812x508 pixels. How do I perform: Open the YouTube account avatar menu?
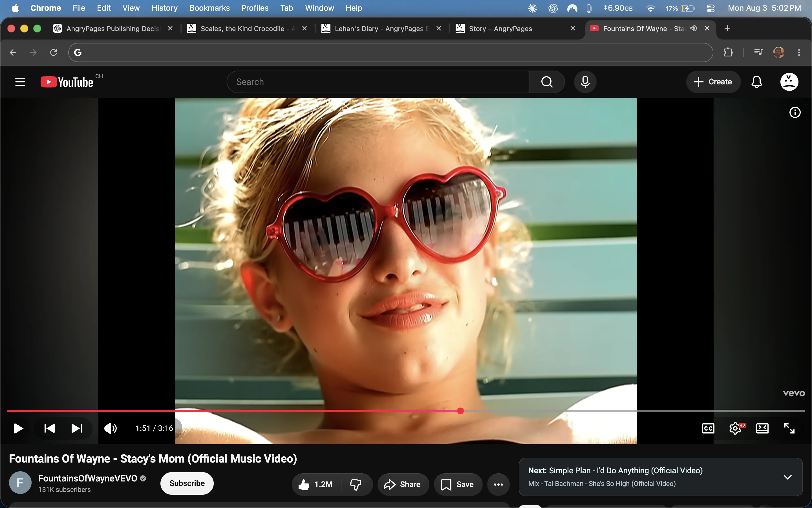789,82
